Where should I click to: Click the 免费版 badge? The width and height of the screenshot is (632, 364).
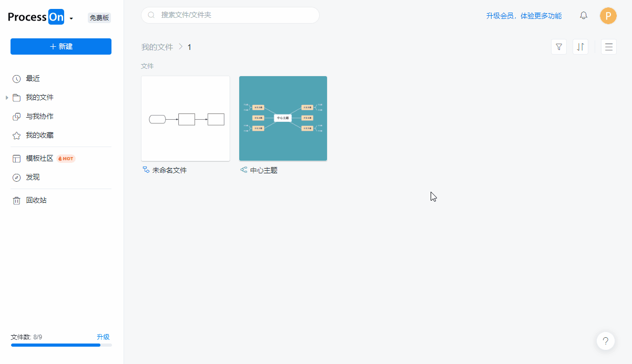coord(99,18)
